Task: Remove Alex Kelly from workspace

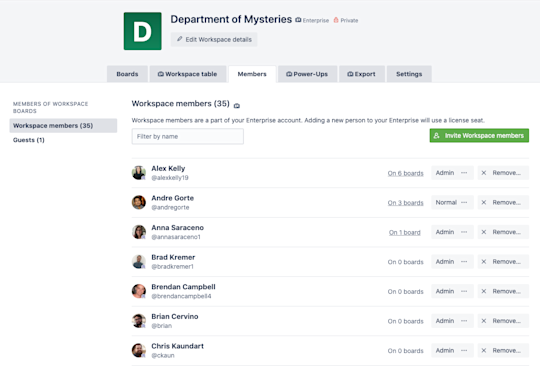Action: (503, 173)
